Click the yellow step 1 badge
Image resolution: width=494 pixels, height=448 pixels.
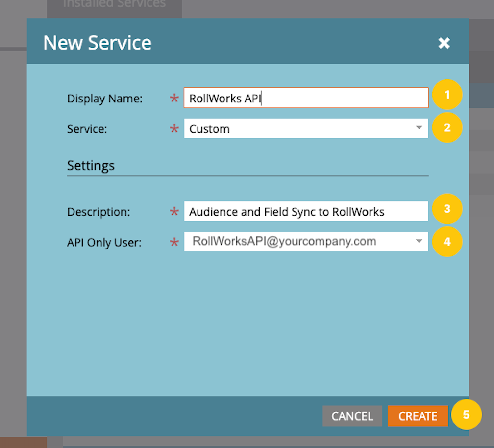coord(447,95)
